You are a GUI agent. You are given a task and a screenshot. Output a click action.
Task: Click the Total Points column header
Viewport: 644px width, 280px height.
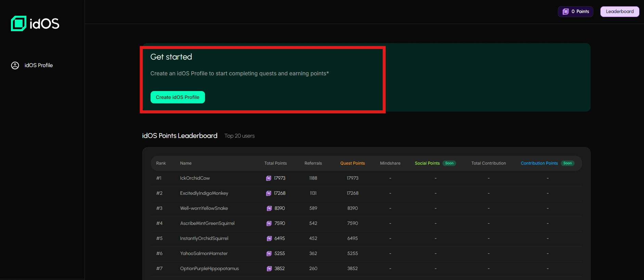pyautogui.click(x=275, y=163)
